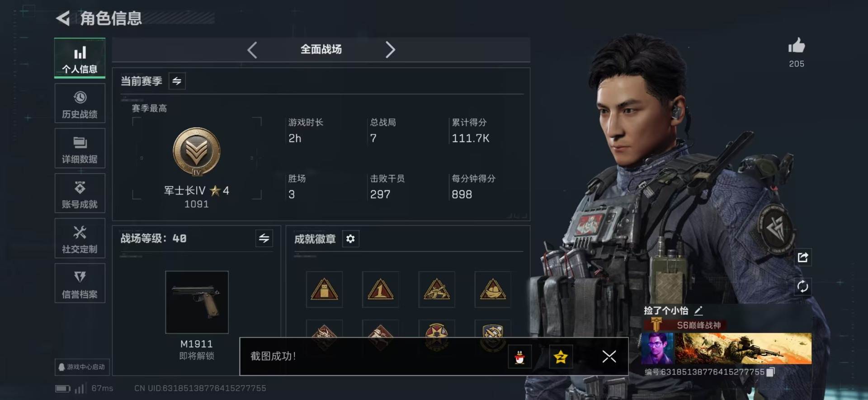Toggle the 当前赛季 season switch
Viewport: 868px width, 400px height.
[177, 81]
